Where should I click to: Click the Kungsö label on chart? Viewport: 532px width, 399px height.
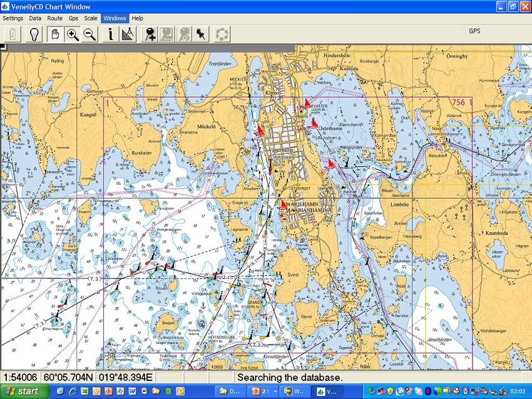point(88,114)
